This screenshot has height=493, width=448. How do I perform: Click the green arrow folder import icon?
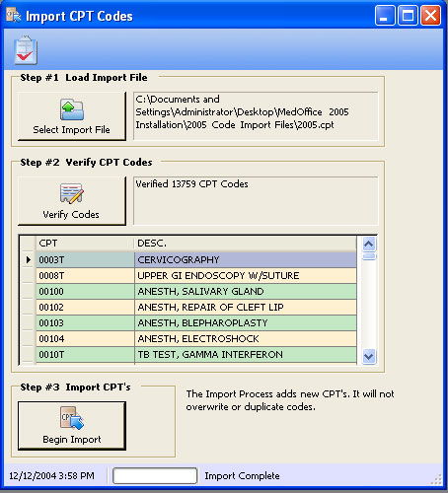coord(72,109)
